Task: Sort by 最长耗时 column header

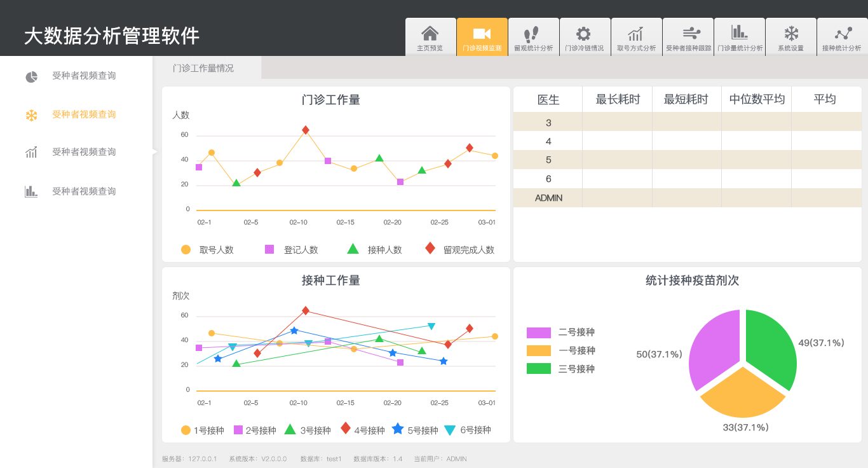Action: [618, 100]
